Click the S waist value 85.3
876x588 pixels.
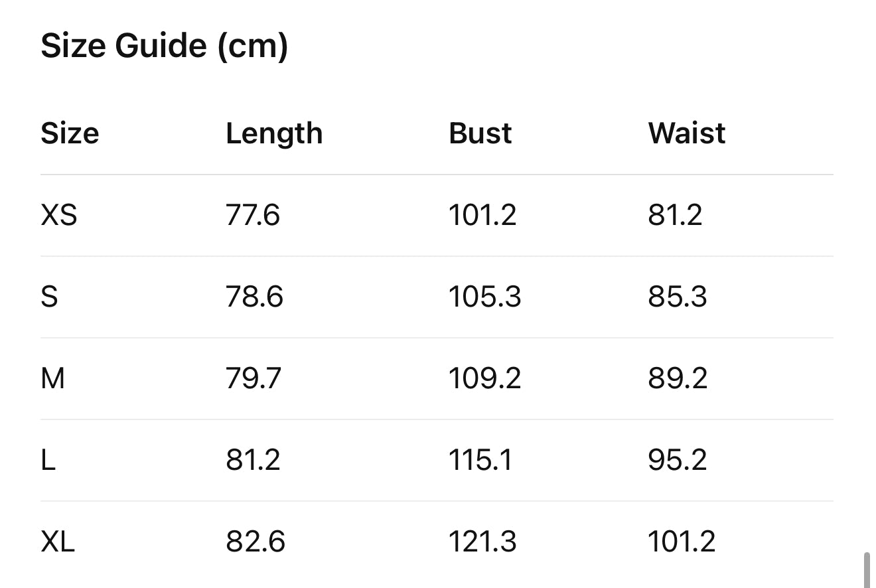click(678, 297)
